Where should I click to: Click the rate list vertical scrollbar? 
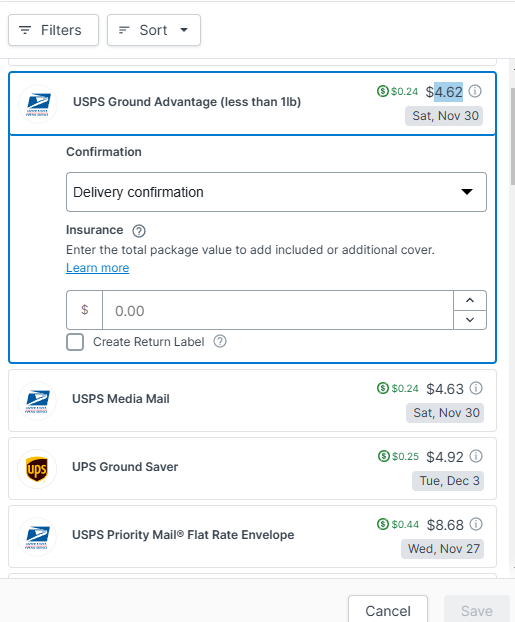pos(513,135)
